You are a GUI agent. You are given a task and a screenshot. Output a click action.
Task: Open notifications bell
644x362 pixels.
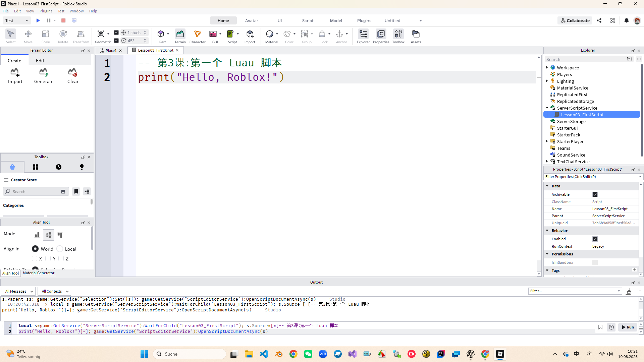627,20
